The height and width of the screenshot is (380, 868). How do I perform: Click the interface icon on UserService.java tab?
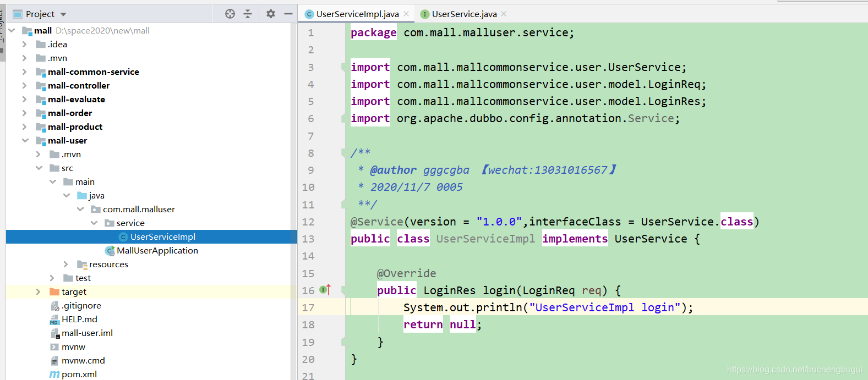coord(425,14)
